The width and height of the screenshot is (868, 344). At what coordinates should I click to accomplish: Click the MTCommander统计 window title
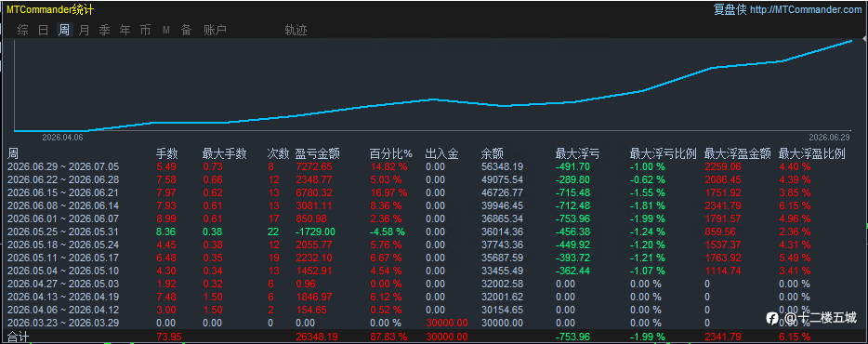point(50,10)
